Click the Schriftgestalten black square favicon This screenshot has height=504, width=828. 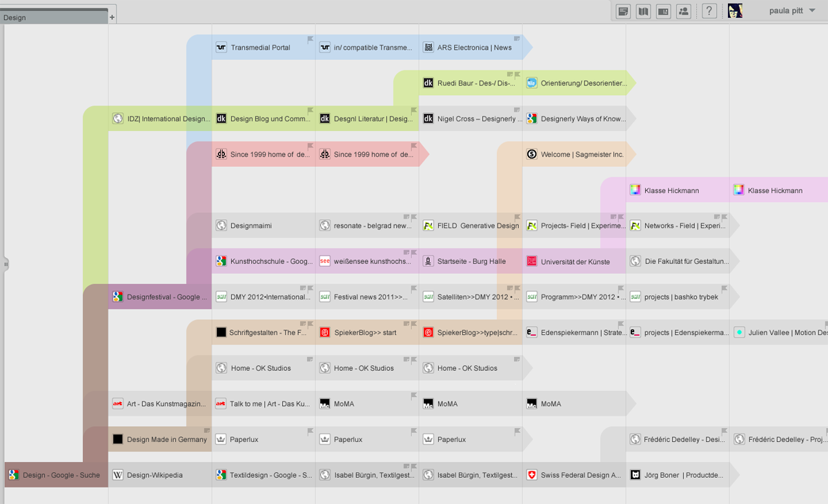click(221, 332)
